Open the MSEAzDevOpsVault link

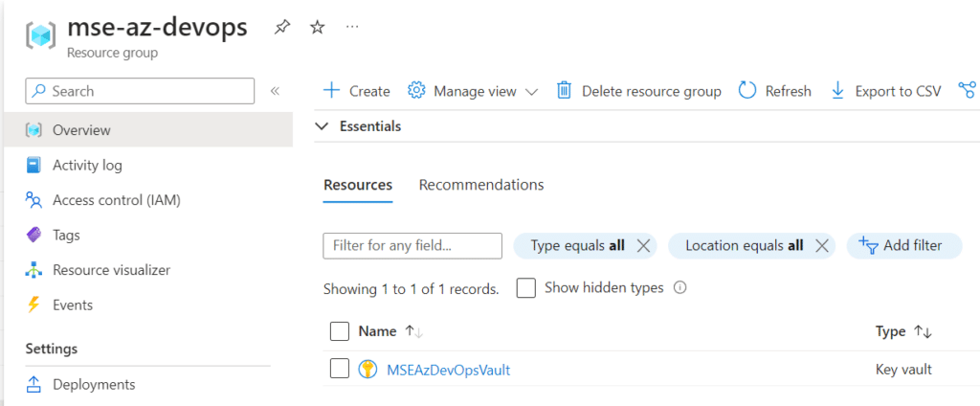point(449,370)
